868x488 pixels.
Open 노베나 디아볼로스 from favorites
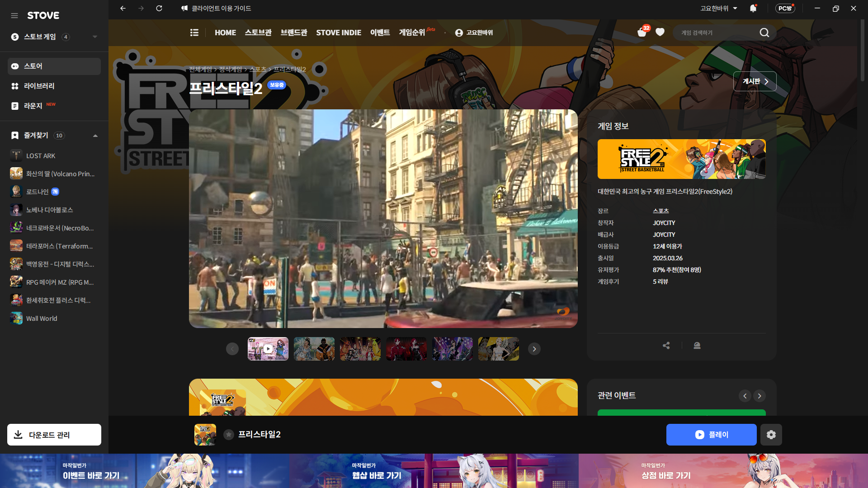54,210
